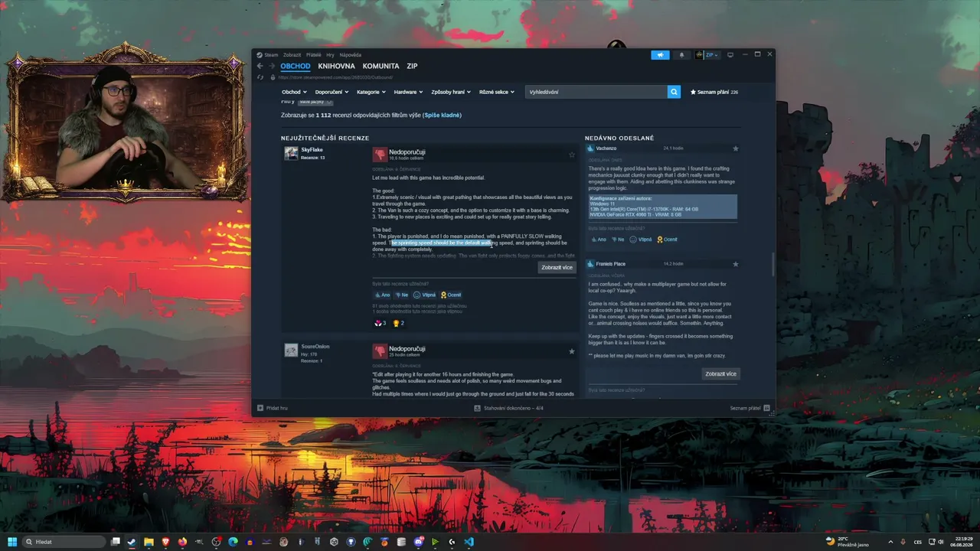This screenshot has width=980, height=551.
Task: Open Steam from the Windows taskbar
Action: 132,542
